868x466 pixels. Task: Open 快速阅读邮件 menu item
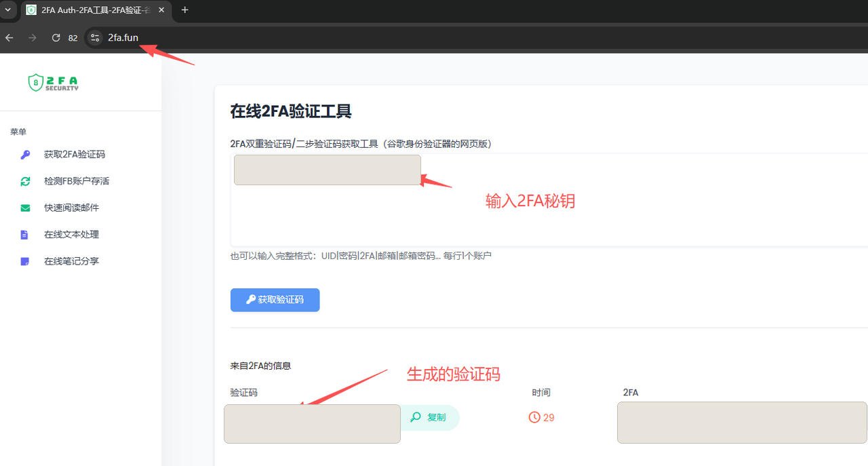71,208
